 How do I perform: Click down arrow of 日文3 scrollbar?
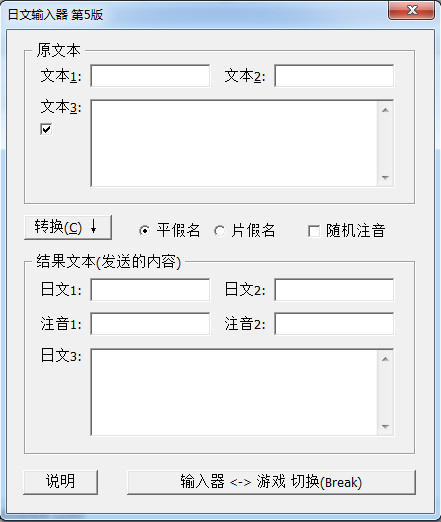pyautogui.click(x=385, y=426)
